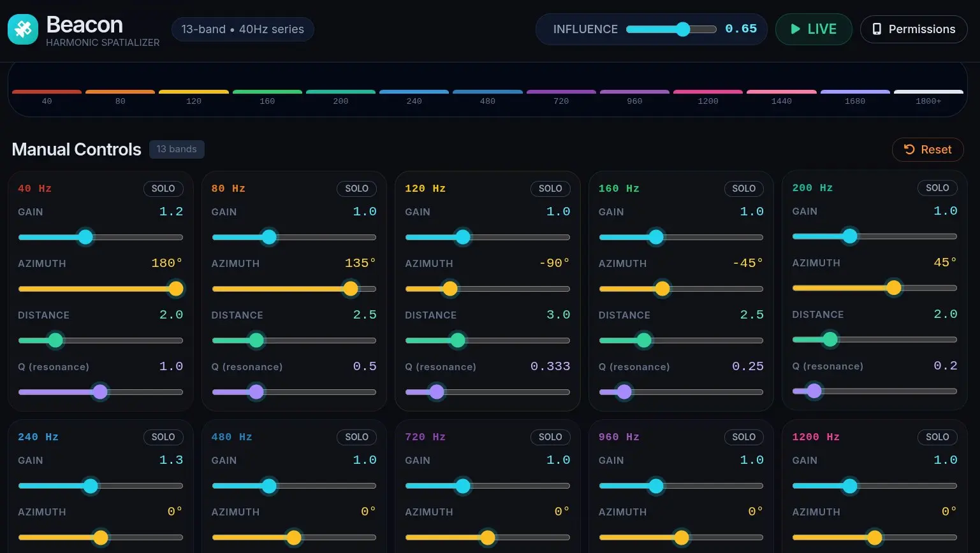The height and width of the screenshot is (553, 980).
Task: Click the 40 Hz gain slider knob
Action: (x=85, y=238)
